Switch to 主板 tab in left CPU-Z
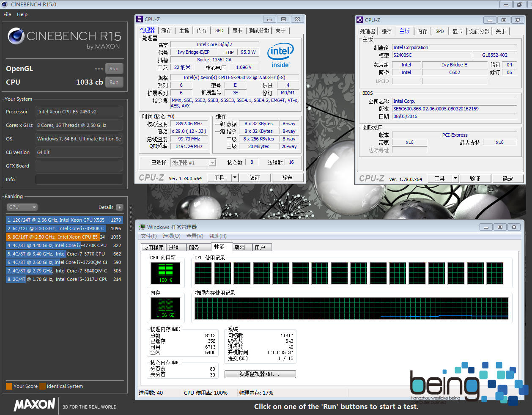 point(184,30)
